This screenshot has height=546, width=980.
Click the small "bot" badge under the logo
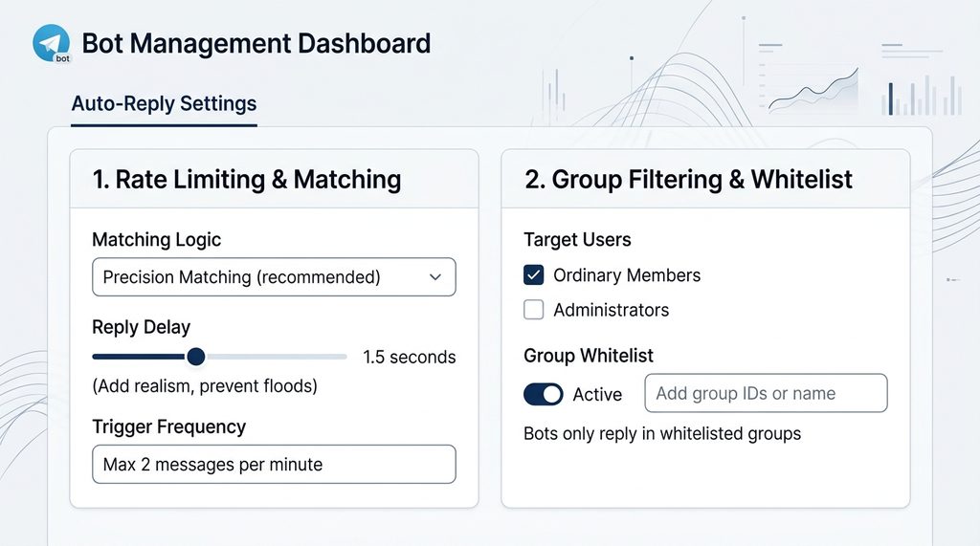coord(63,57)
